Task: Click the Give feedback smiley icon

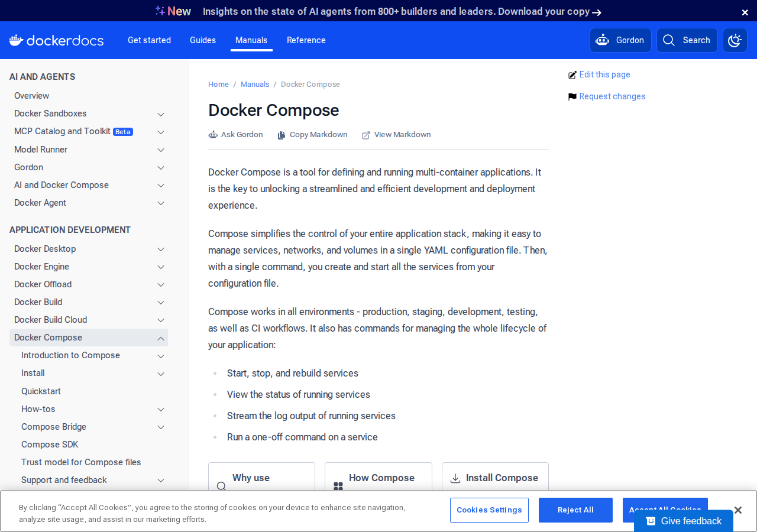Action: click(651, 521)
